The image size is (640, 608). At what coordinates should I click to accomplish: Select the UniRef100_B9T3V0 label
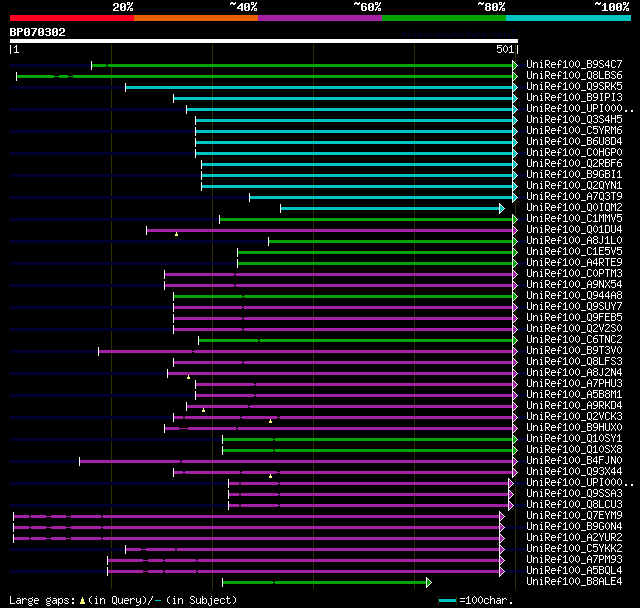click(x=574, y=351)
